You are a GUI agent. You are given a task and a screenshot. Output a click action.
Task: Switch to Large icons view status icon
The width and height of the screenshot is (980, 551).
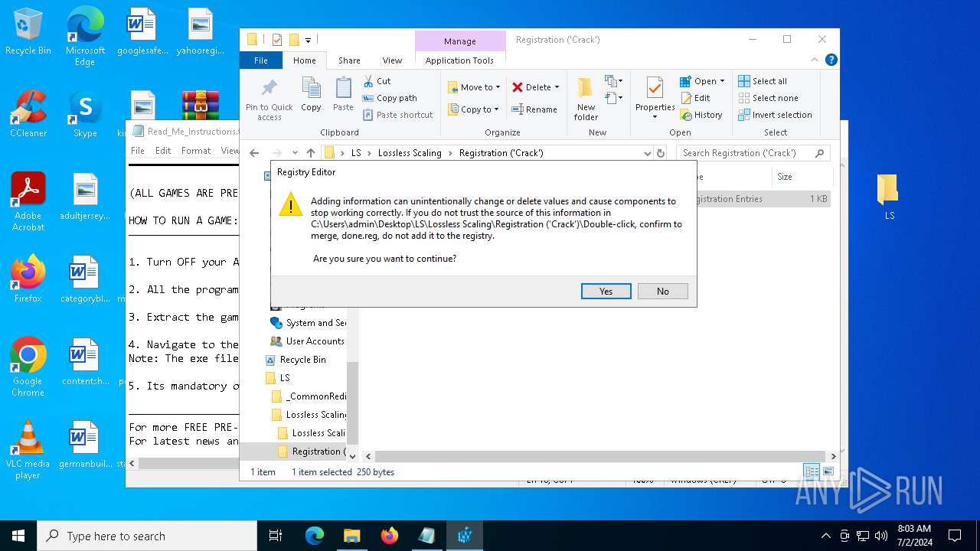point(828,471)
